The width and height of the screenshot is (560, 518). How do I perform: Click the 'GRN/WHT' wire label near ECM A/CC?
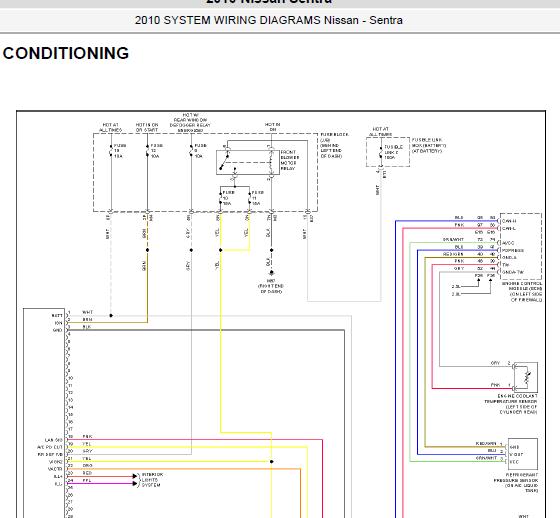click(x=453, y=239)
